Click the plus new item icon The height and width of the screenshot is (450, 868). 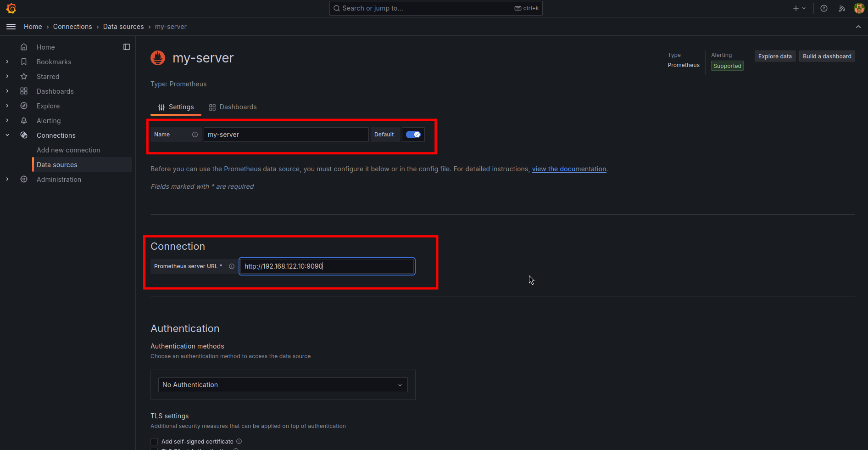point(796,8)
